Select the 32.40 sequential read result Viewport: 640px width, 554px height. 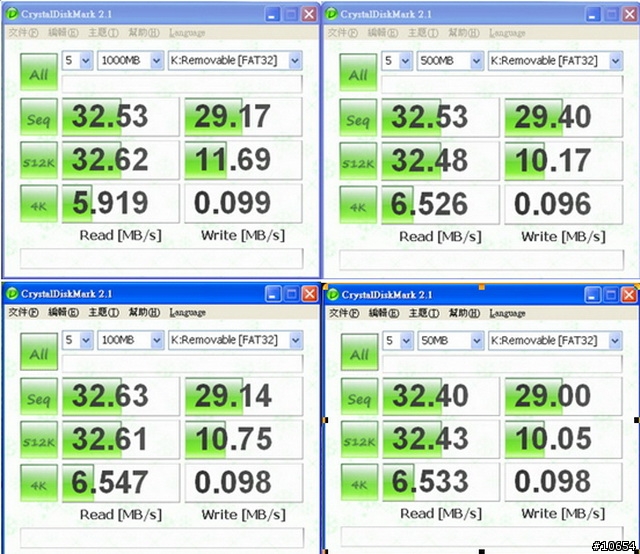coord(441,397)
